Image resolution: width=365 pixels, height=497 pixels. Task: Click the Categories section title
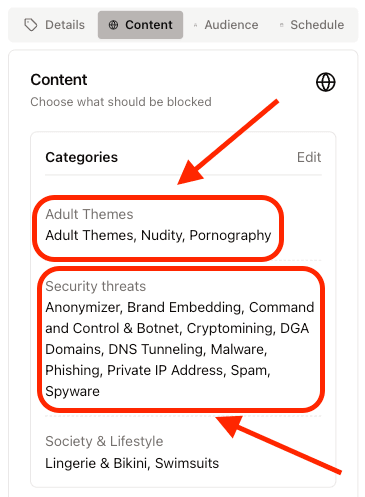pos(82,157)
